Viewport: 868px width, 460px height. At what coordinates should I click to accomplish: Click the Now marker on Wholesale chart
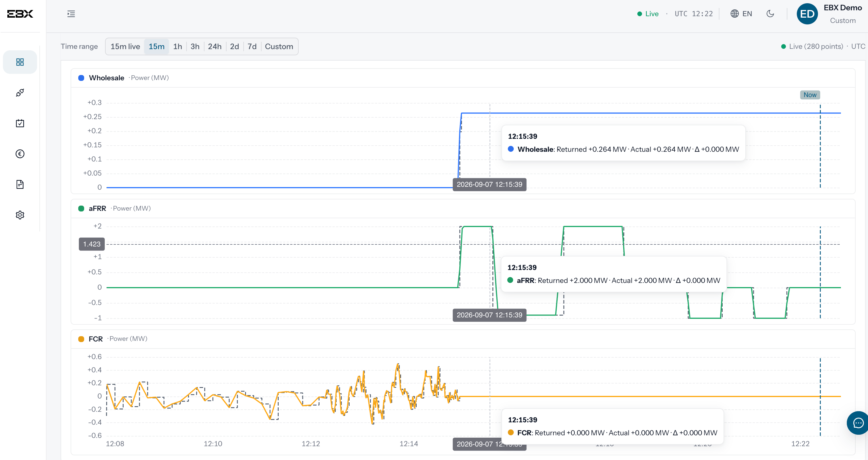coord(810,95)
